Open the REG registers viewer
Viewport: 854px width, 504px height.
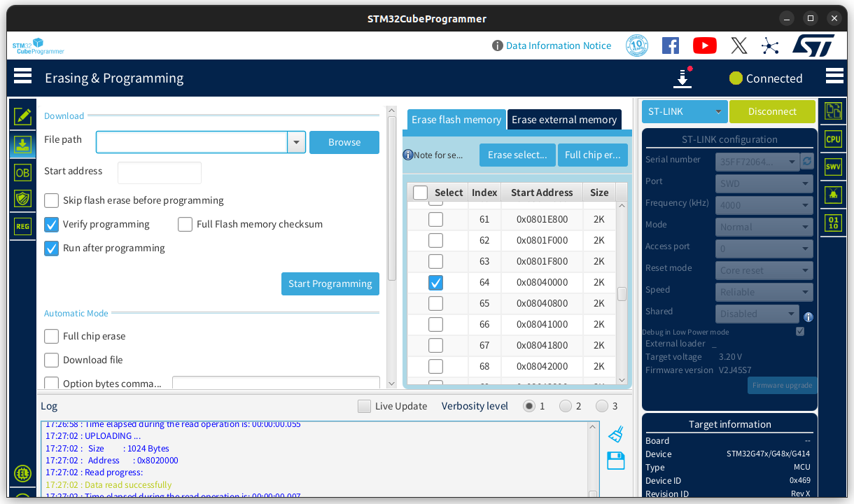coord(22,226)
